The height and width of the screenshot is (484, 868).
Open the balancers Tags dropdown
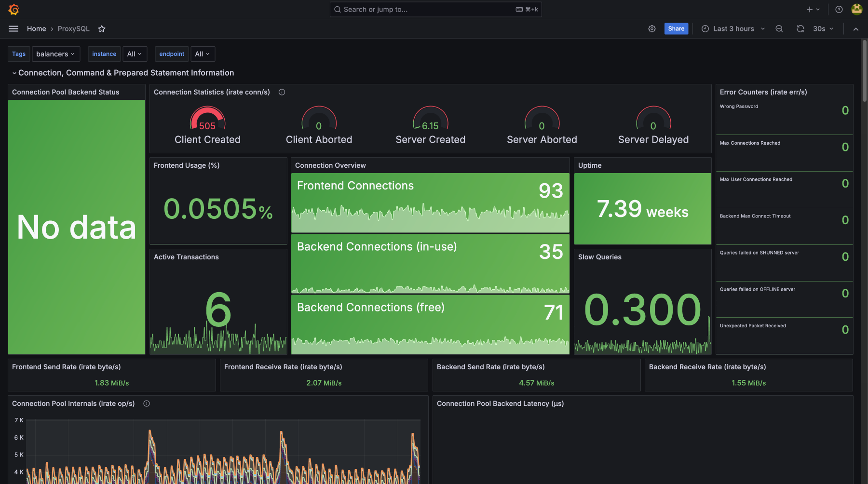[55, 54]
